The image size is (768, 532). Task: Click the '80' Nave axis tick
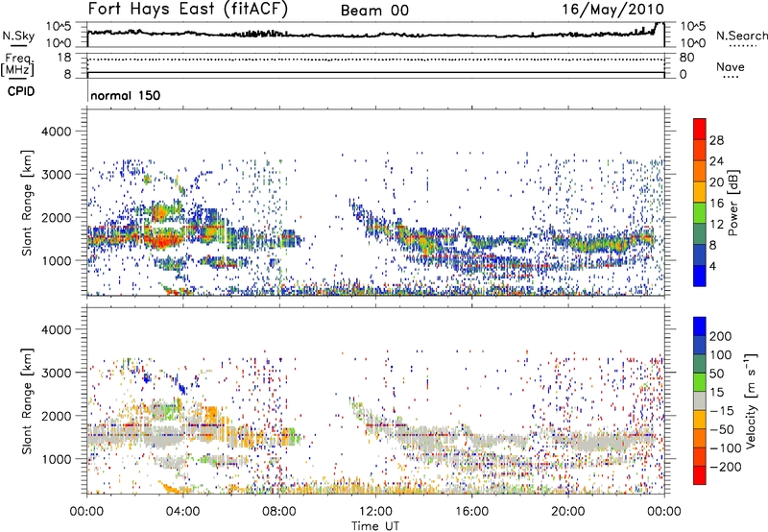pos(686,58)
